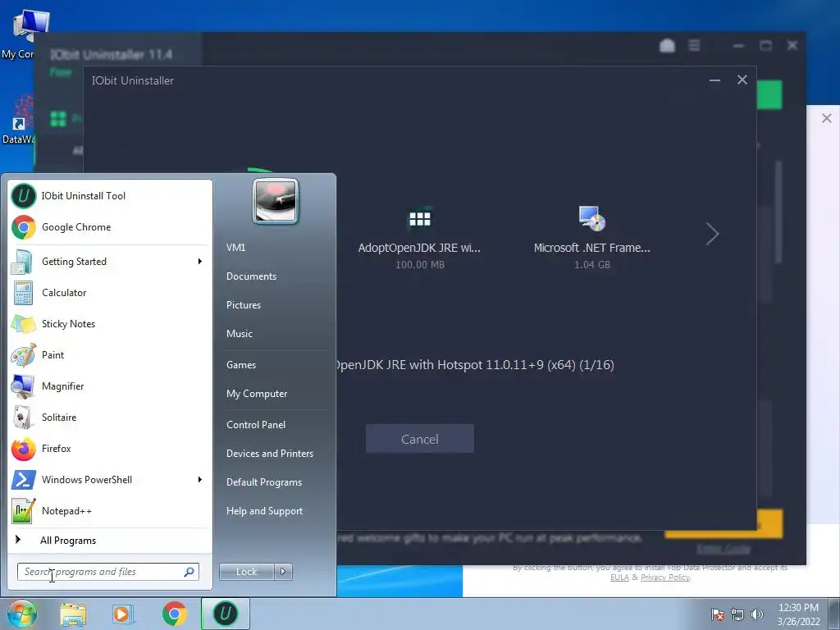Viewport: 840px width, 630px height.
Task: Open Control Panel
Action: coord(256,425)
